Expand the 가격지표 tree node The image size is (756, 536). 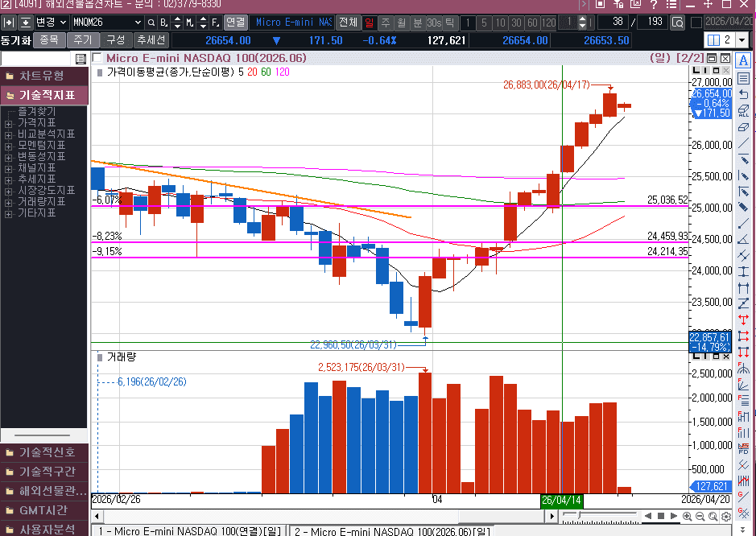pyautogui.click(x=9, y=123)
